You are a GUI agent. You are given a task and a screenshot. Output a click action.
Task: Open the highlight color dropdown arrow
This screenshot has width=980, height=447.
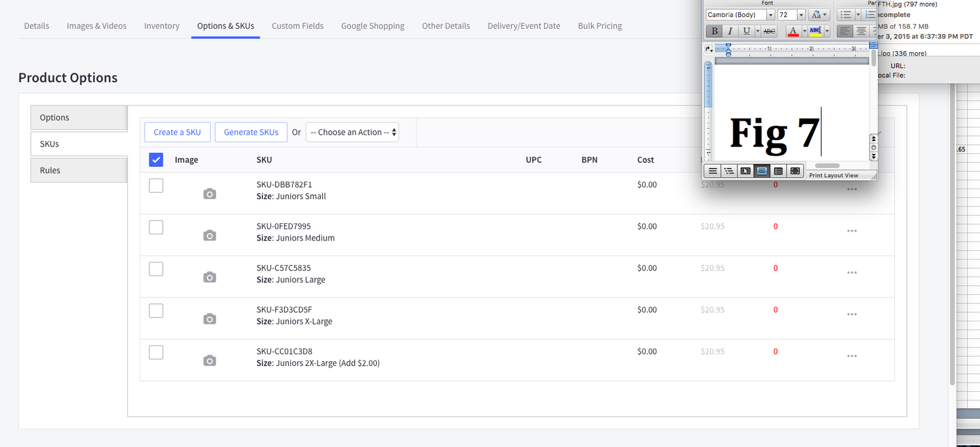(x=827, y=31)
